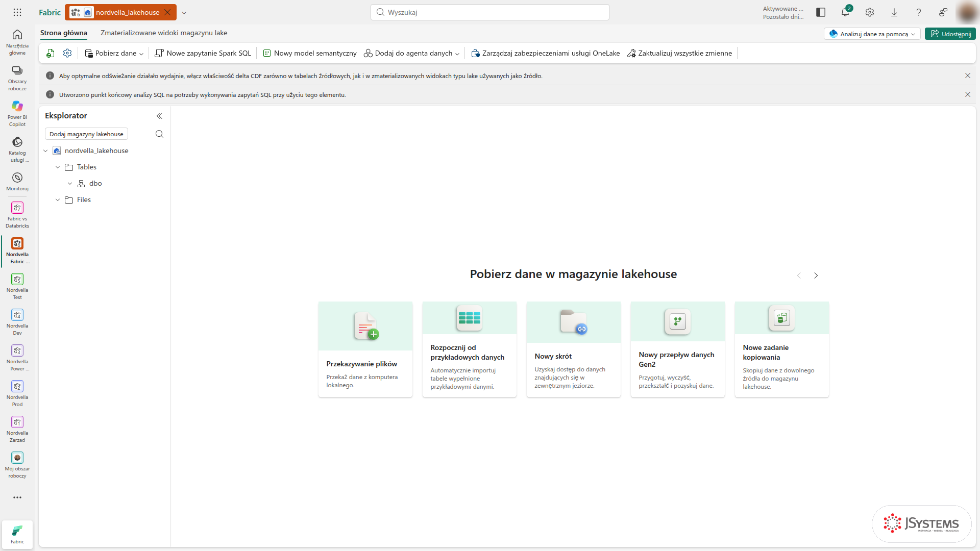Screen dimensions: 980x551
Task: Open Przekazywanie plików card
Action: (365, 349)
